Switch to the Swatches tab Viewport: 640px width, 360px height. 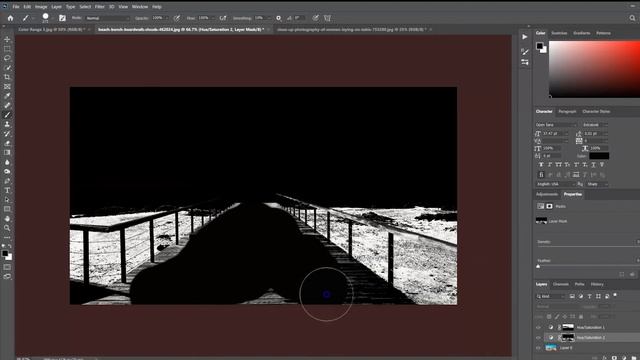[559, 33]
